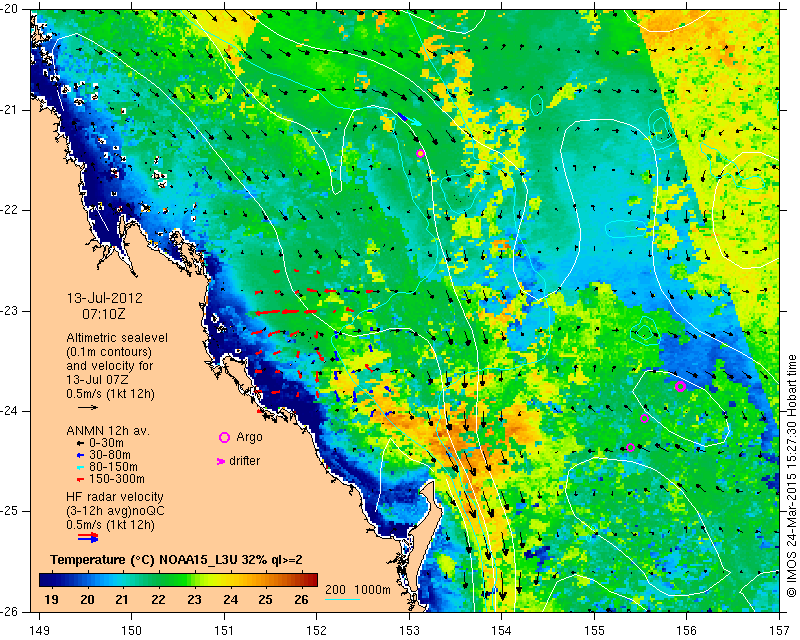This screenshot has width=800, height=640.
Task: Click the "Altimetric sealevel" legend line
Action: point(117,338)
